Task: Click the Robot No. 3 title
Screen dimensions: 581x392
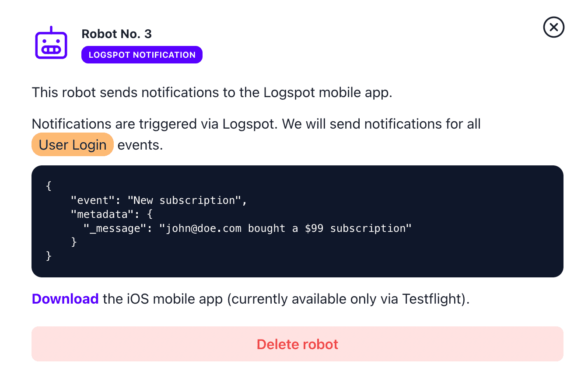Action: point(116,34)
